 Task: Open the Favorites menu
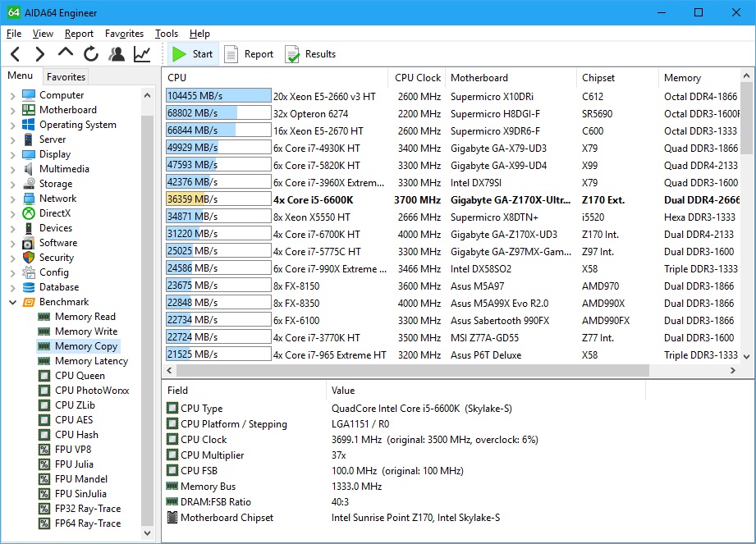125,34
